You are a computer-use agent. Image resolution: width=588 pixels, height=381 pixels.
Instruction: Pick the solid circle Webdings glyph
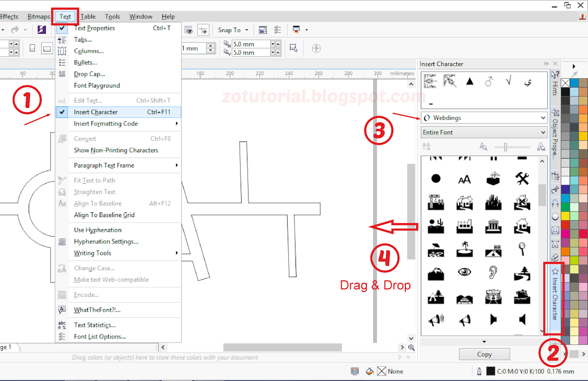[x=436, y=179]
